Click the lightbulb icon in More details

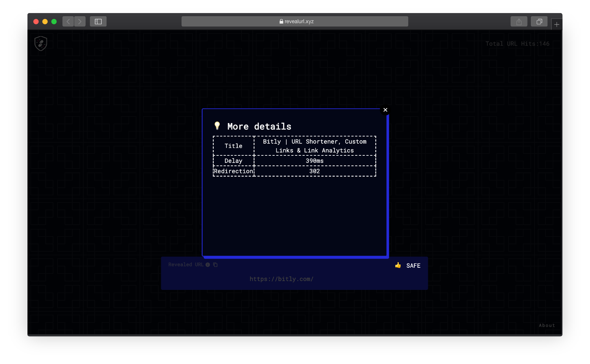(217, 126)
